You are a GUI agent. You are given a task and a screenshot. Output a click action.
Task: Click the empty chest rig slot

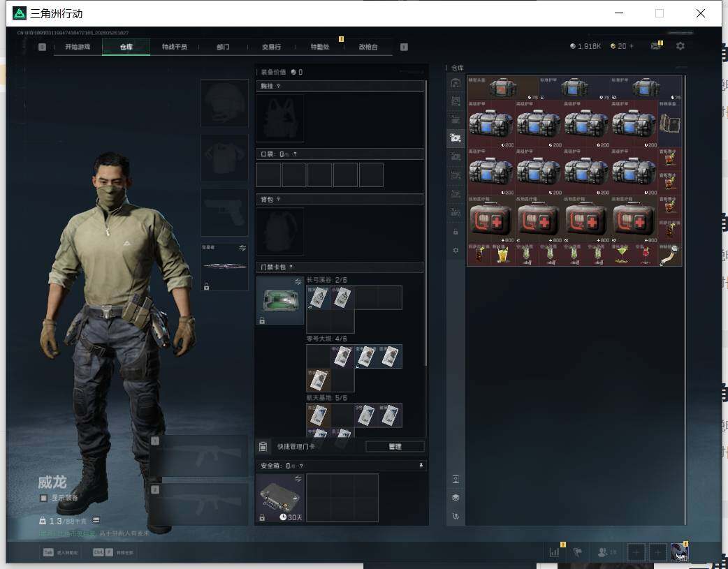click(280, 118)
